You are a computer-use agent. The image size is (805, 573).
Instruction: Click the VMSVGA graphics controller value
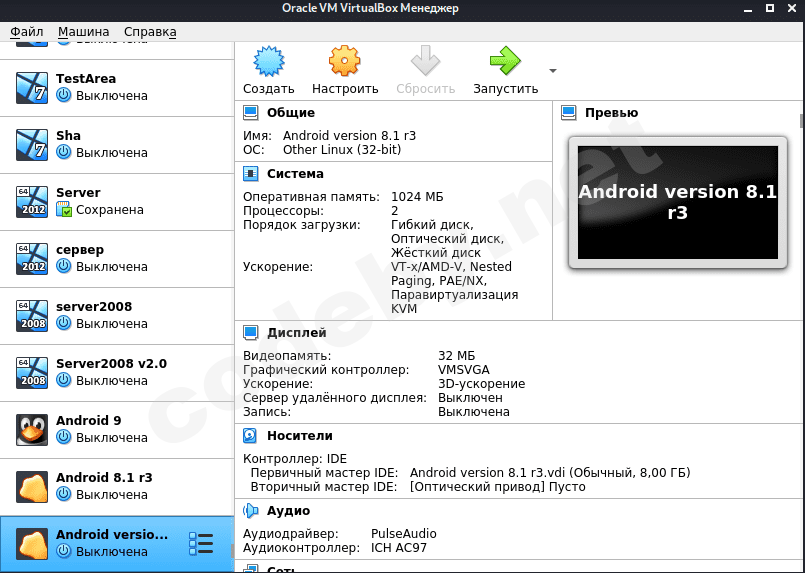pyautogui.click(x=464, y=370)
